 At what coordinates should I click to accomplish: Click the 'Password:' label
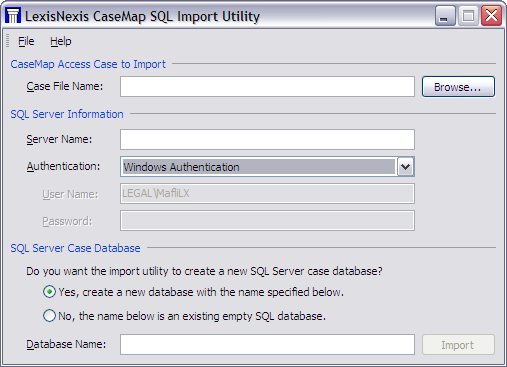point(67,221)
